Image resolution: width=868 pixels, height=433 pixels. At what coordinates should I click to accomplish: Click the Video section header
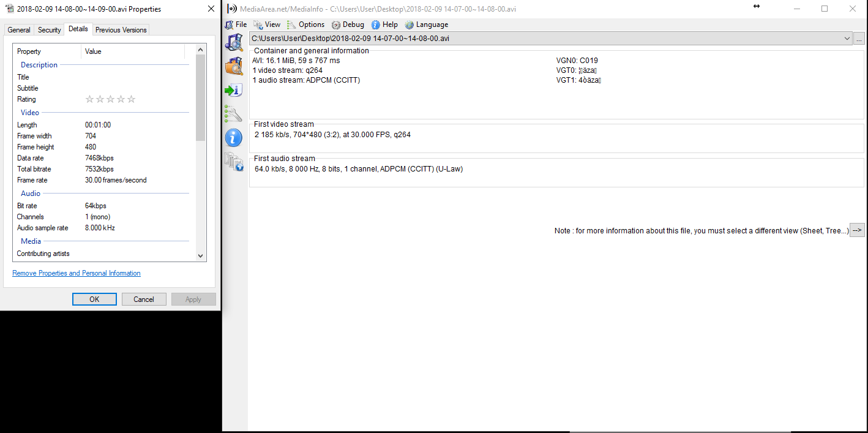pos(30,113)
